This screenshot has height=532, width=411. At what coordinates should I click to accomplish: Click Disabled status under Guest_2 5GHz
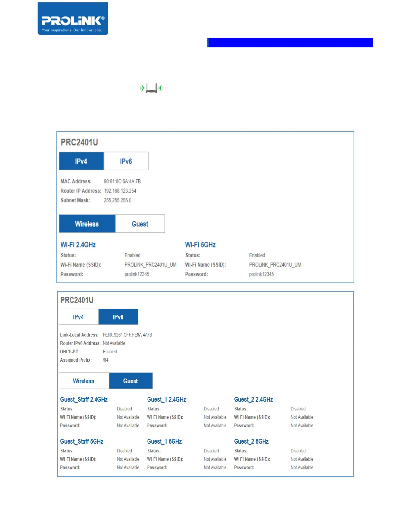298,451
